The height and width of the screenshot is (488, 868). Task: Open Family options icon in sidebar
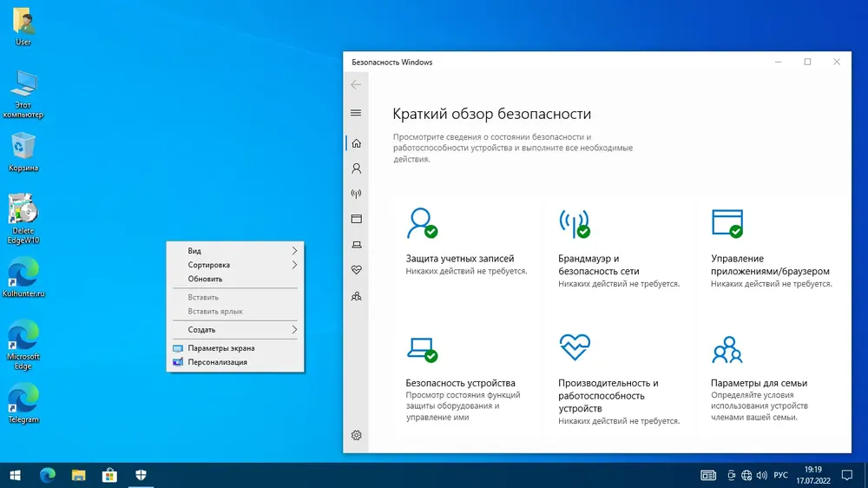[x=356, y=296]
